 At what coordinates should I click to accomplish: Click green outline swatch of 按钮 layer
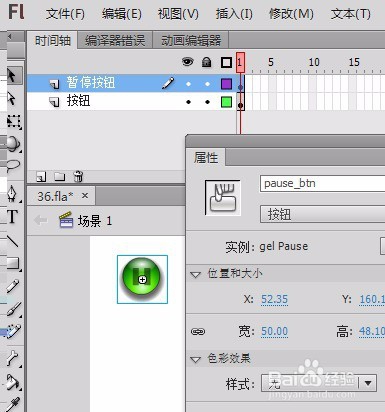(227, 102)
